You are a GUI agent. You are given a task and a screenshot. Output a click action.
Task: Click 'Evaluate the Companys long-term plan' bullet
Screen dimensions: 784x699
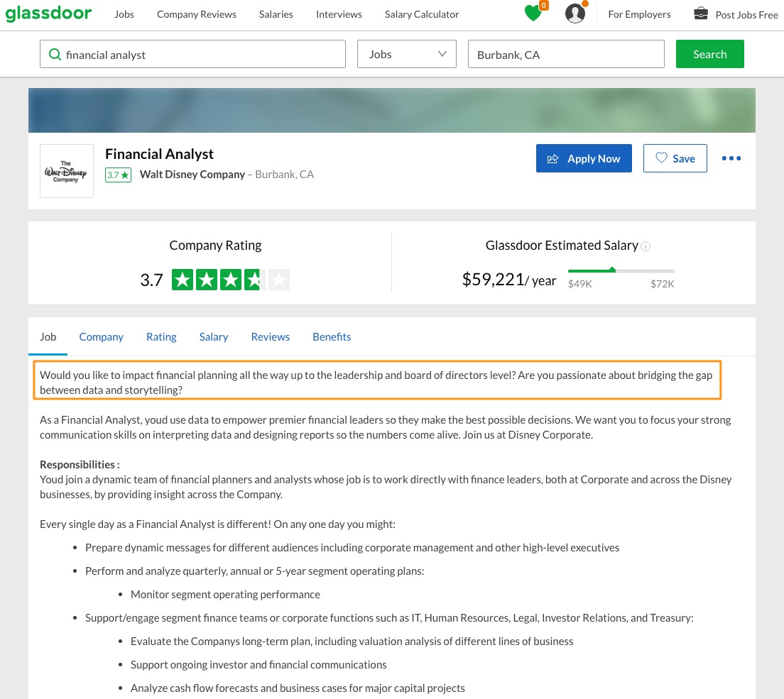click(352, 642)
